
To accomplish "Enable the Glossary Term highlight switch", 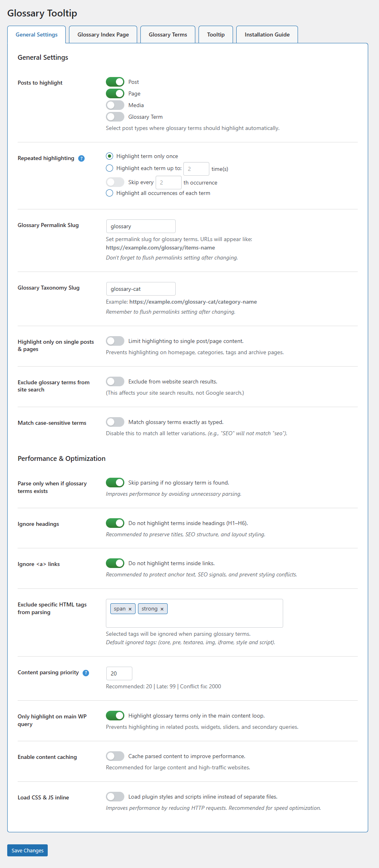I will pos(115,117).
